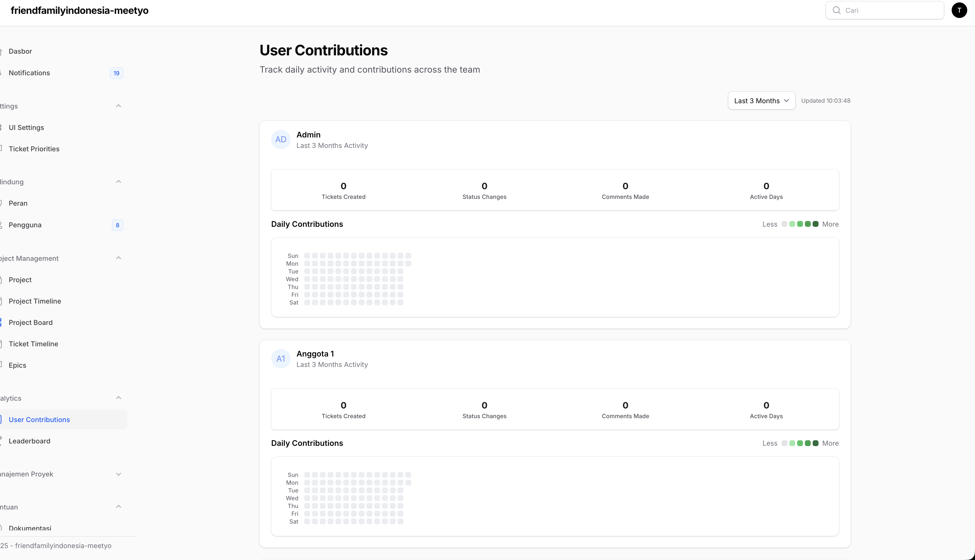Click the darkest green legend square in Admin card
This screenshot has width=975, height=560.
click(x=815, y=224)
